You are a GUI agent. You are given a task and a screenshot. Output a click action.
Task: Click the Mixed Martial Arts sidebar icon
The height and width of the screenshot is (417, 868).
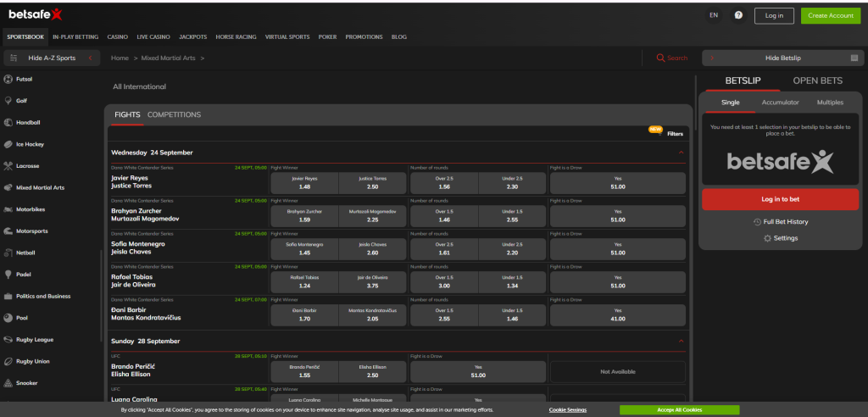click(8, 187)
